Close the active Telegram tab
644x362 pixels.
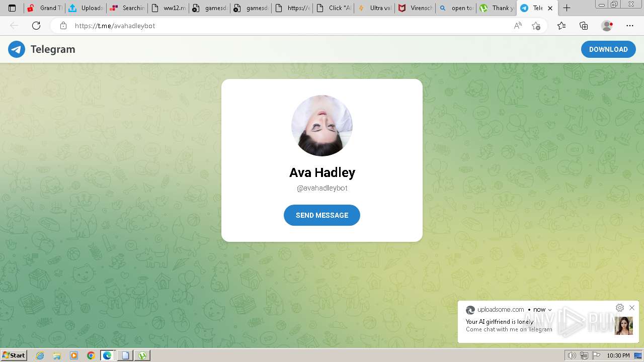(550, 8)
